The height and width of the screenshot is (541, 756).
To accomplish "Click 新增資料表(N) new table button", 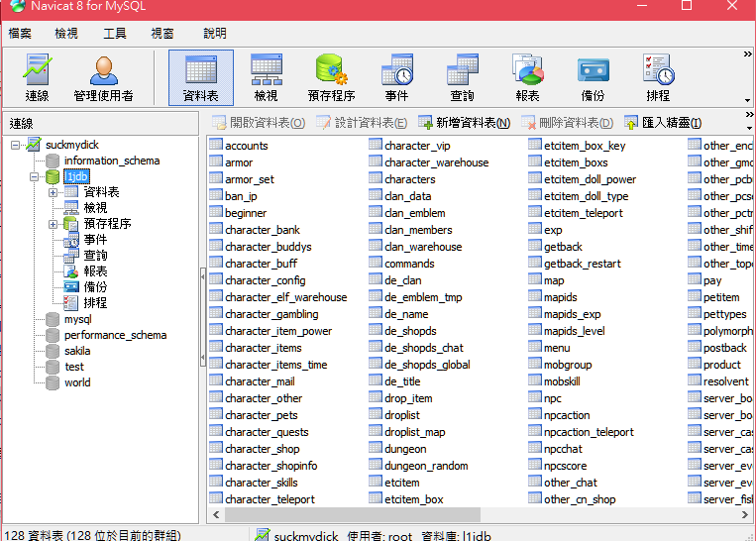I will (465, 123).
